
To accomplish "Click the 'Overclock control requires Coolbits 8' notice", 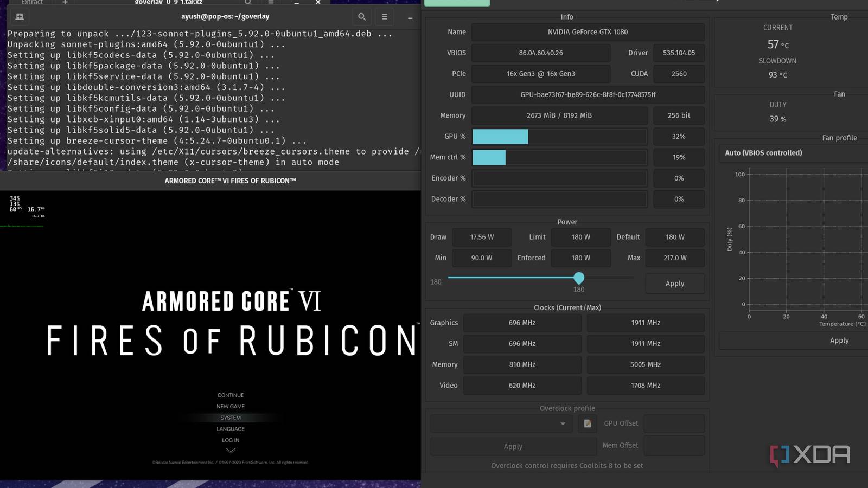I will [567, 466].
